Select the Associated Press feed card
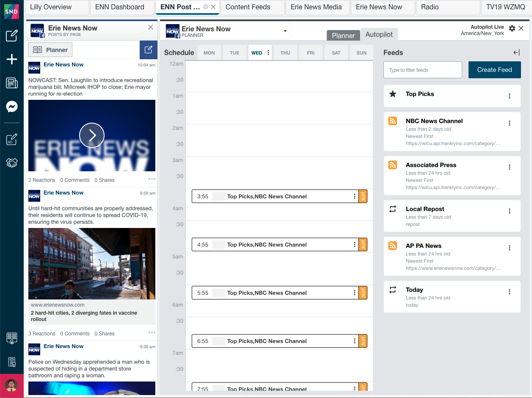The width and height of the screenshot is (532, 398). (x=452, y=176)
